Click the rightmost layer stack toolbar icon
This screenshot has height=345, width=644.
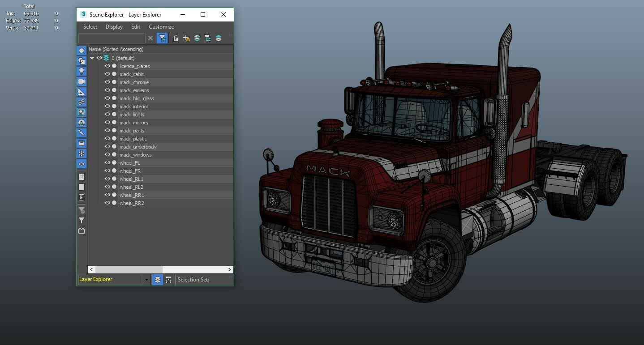[x=219, y=38]
